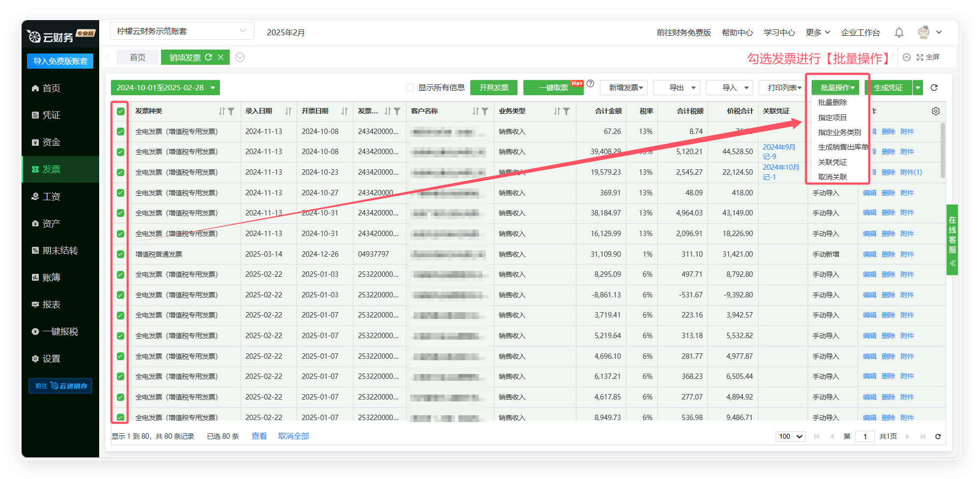
Task: Enable the 显示所有信息 checkbox
Action: (x=410, y=88)
